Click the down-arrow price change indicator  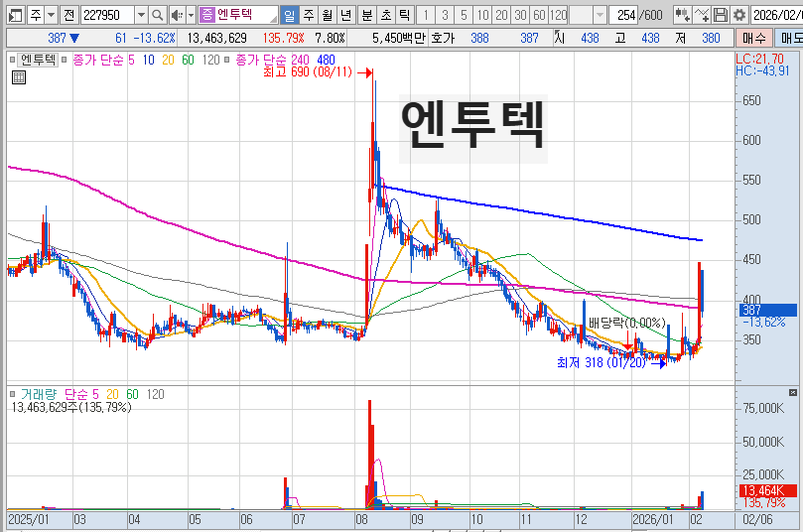tap(74, 38)
